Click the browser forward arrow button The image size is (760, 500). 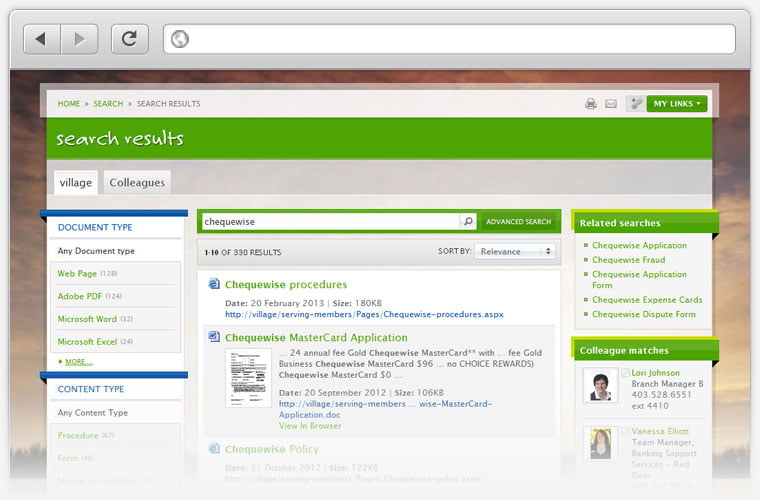coord(79,39)
